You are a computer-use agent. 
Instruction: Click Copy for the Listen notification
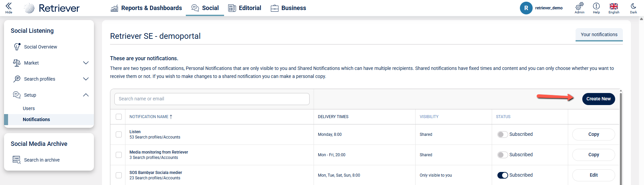click(593, 134)
